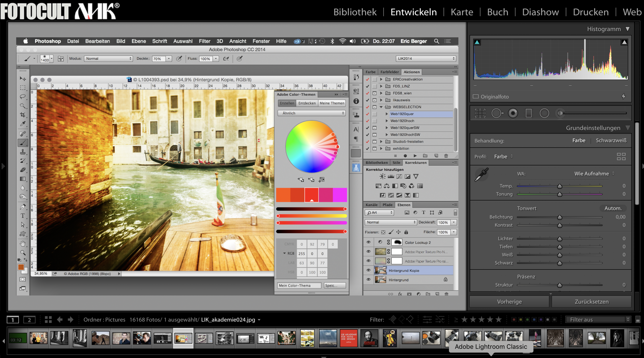The height and width of the screenshot is (358, 644).
Task: Pick Lightroom white balance eyedropper
Action: [481, 174]
